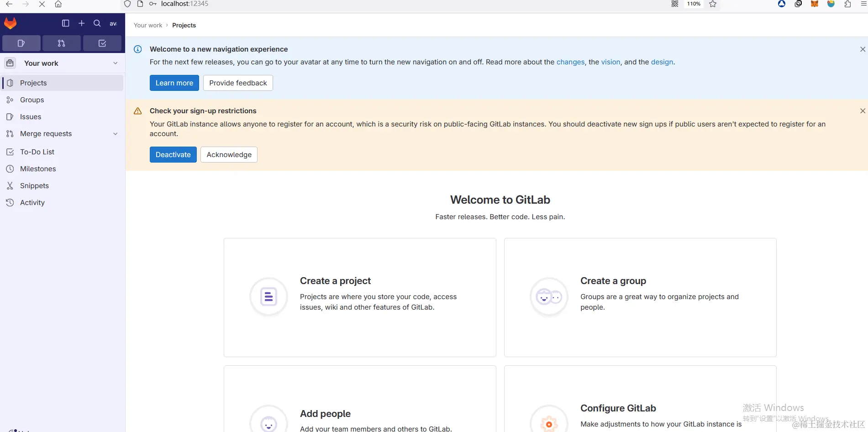The width and height of the screenshot is (868, 432).
Task: Select Projects in the sidebar
Action: tap(63, 83)
